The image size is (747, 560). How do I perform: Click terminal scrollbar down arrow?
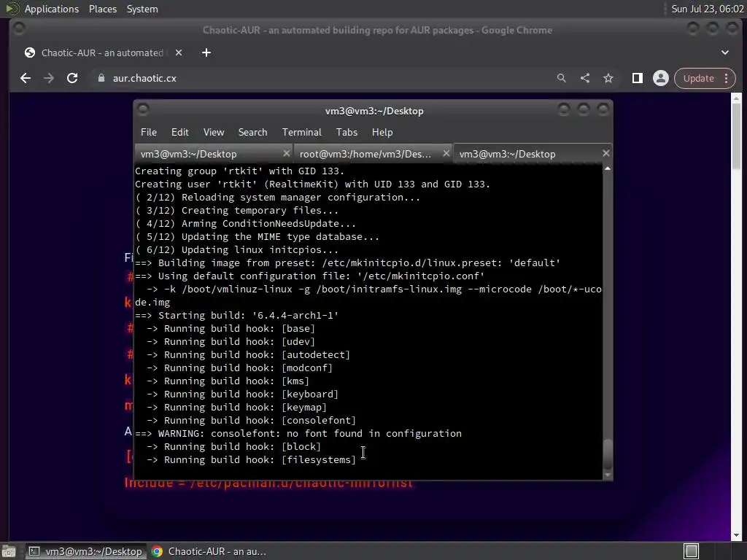608,475
